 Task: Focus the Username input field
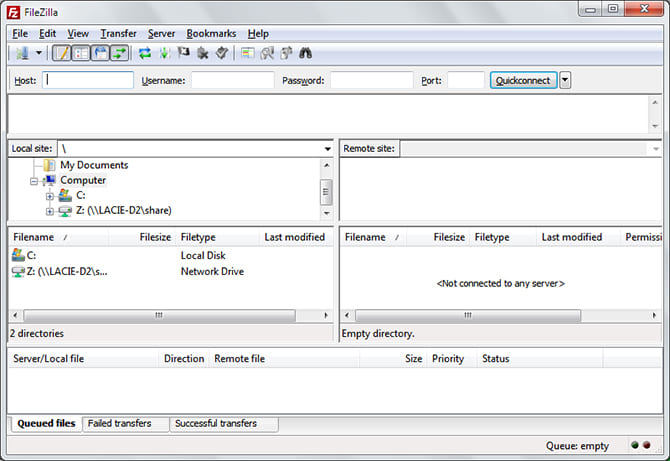click(x=233, y=80)
